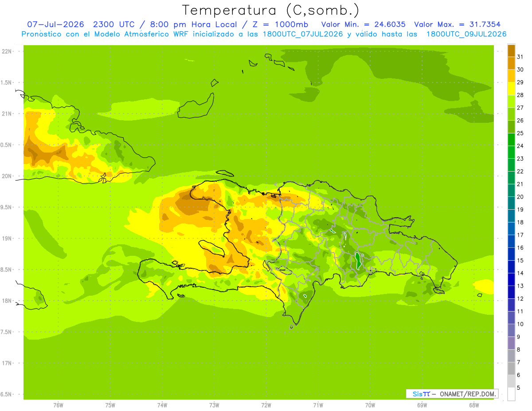Click the "71W" longitude axis label
This screenshot has width=532, height=411.
tap(318, 405)
